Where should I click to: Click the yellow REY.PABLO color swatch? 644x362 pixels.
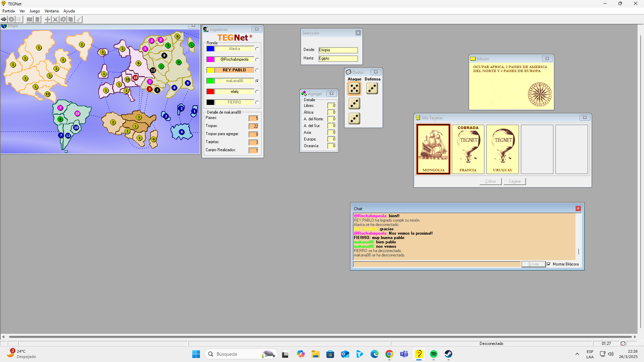[x=210, y=70]
